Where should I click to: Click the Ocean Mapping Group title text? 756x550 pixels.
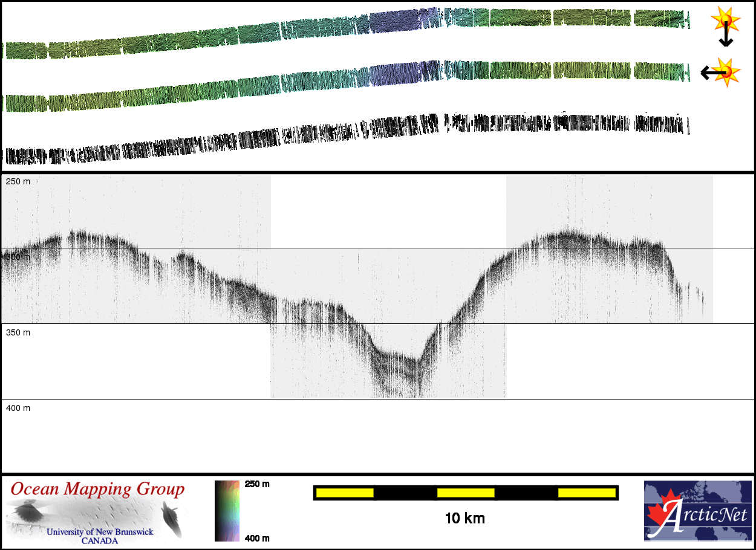(x=97, y=489)
